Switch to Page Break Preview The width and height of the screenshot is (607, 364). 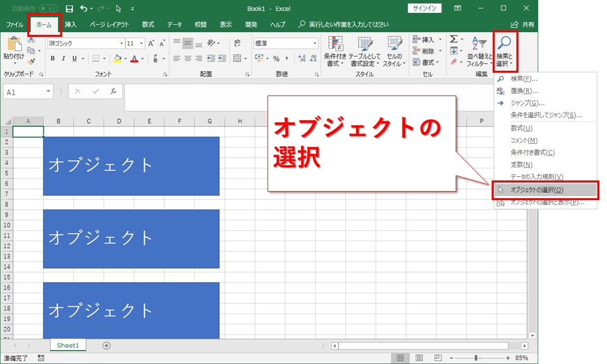point(438,358)
